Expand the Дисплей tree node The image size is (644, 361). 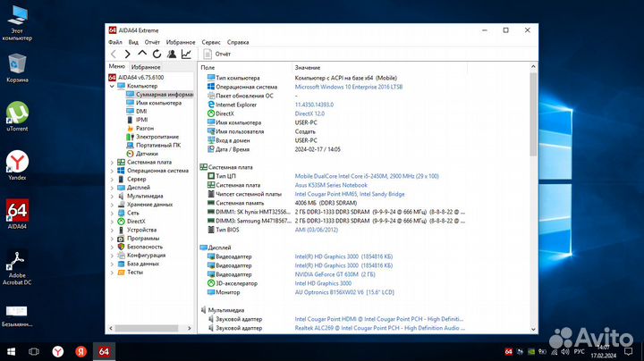(x=112, y=188)
